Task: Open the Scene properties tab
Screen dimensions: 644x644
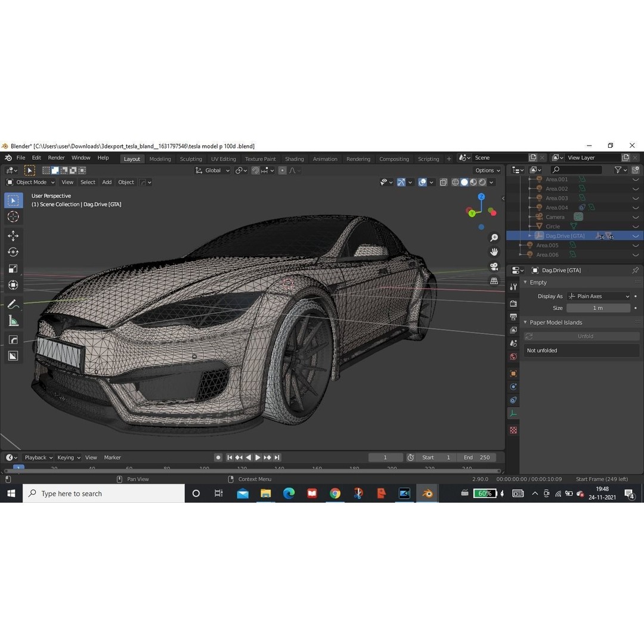Action: pos(513,343)
